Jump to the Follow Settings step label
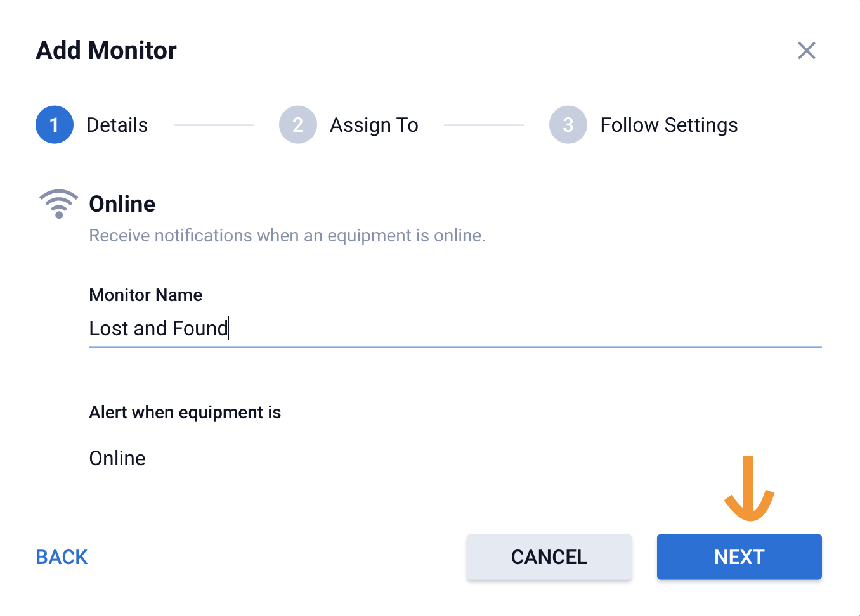 tap(668, 125)
